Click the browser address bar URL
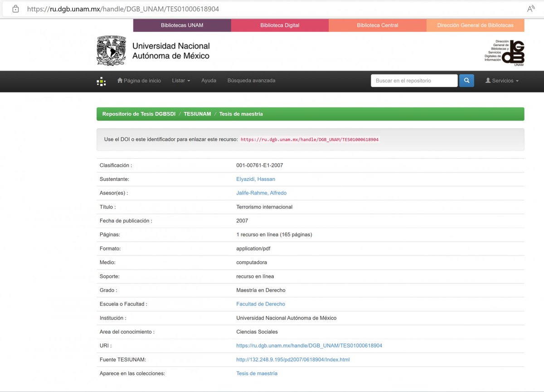 [x=123, y=9]
